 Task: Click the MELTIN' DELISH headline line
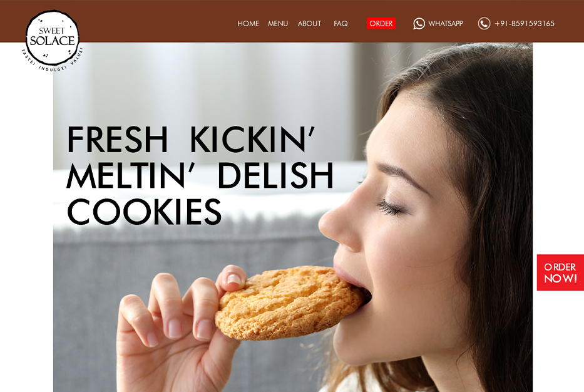[200, 175]
